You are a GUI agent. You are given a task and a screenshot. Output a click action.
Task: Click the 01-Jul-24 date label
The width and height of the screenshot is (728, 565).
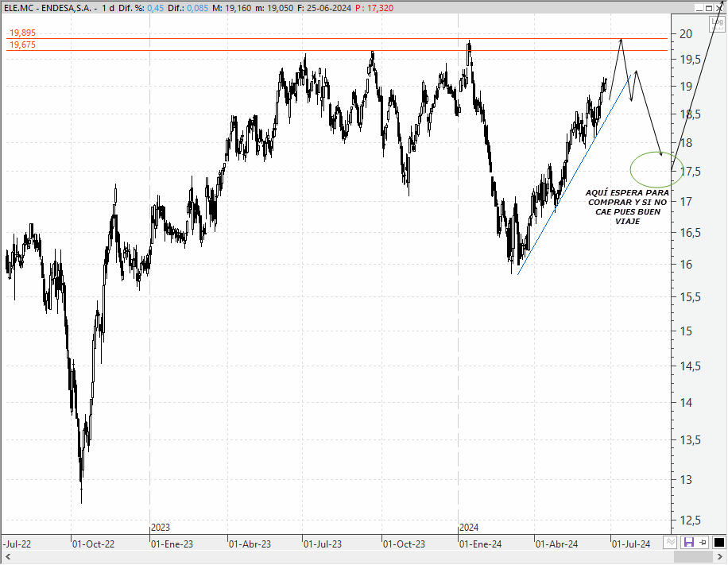click(x=631, y=544)
